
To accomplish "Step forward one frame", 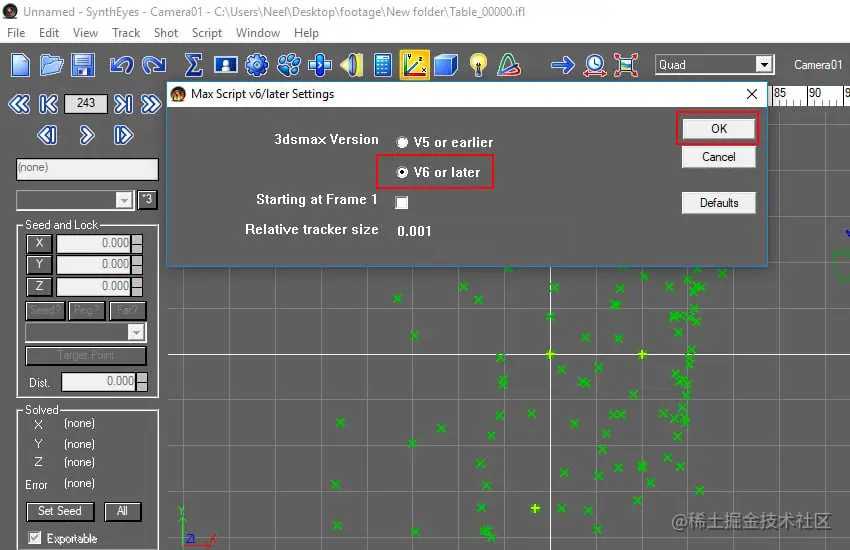I will click(x=123, y=135).
